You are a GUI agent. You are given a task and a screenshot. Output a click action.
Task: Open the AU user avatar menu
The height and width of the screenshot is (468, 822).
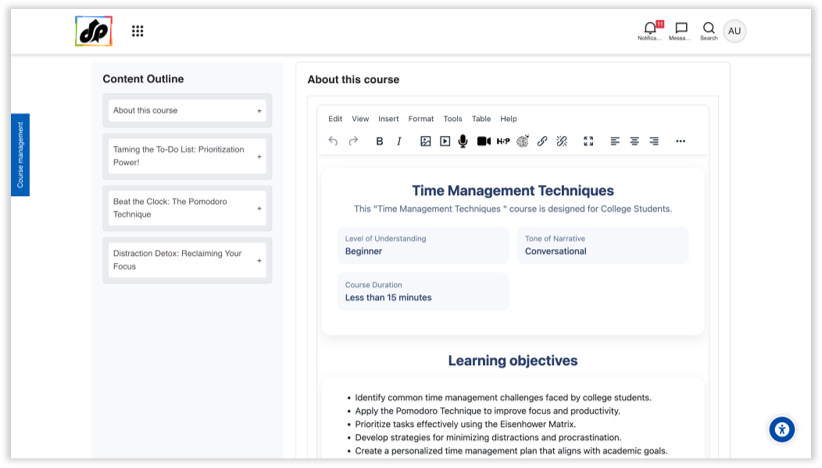coord(734,31)
